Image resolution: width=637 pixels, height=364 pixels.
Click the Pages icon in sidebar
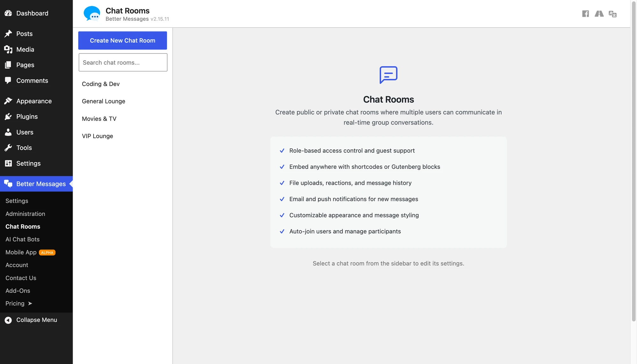(x=8, y=65)
